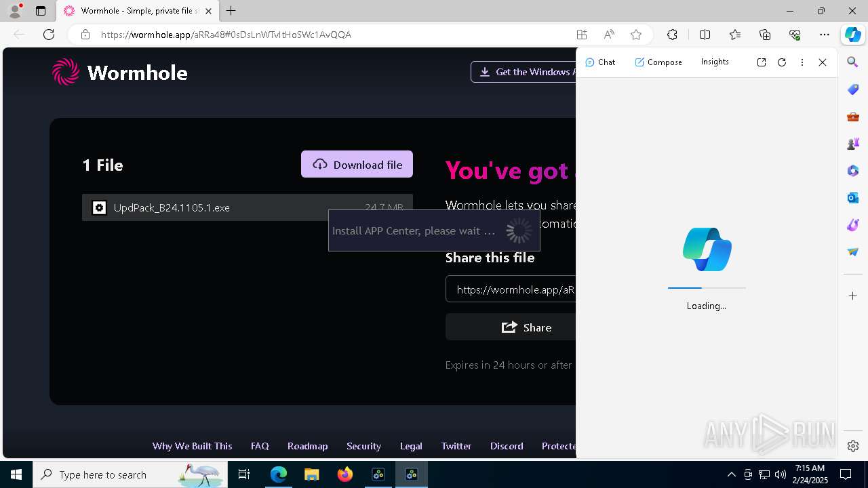Open the app available icon in address bar
Viewport: 868px width, 488px height.
click(582, 35)
